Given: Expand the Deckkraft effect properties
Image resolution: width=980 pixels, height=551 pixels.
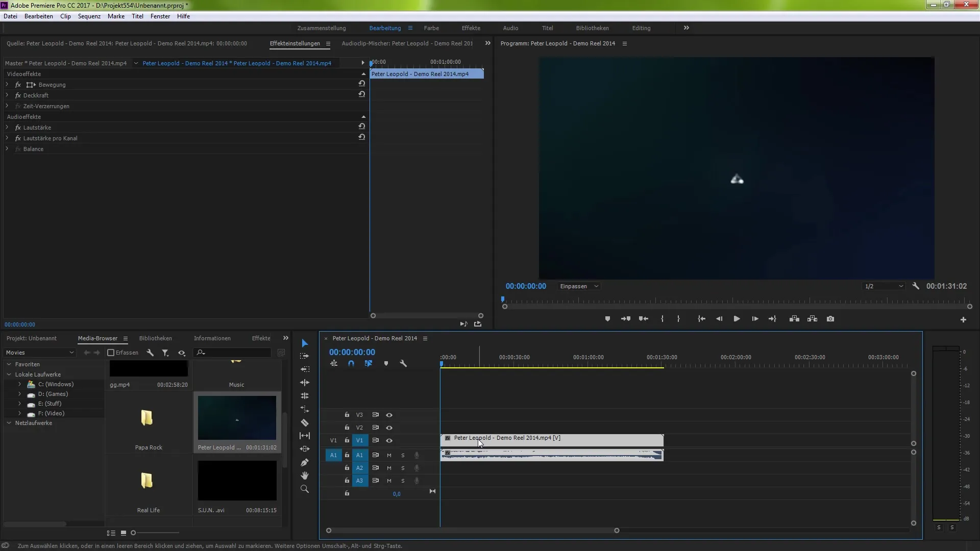Looking at the screenshot, I should [x=7, y=95].
